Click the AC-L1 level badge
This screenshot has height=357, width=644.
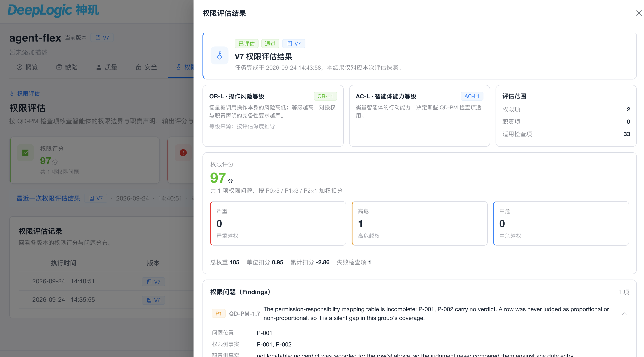click(x=472, y=96)
